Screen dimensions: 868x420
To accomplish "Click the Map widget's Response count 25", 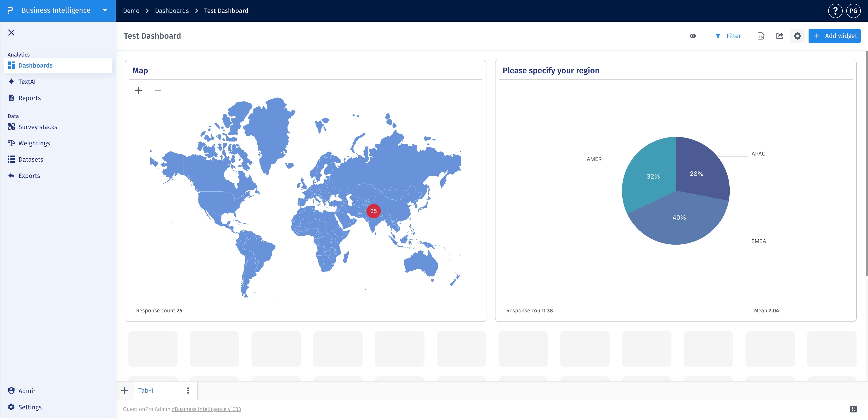I will (x=159, y=310).
